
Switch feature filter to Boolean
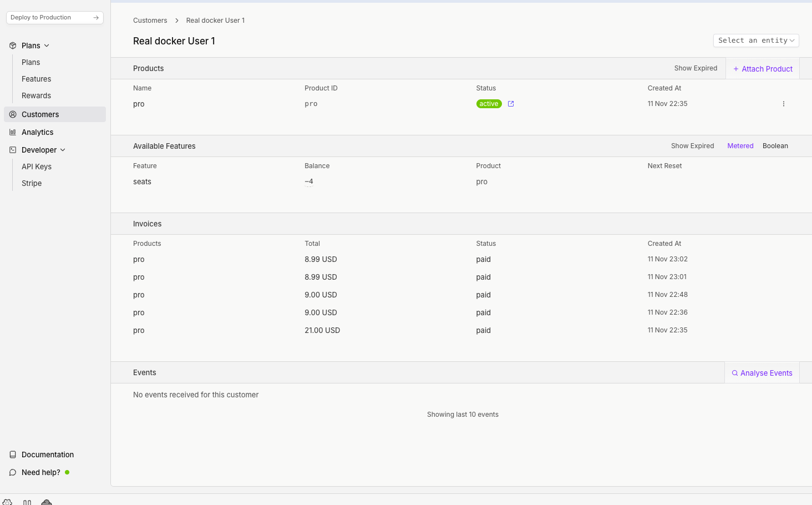775,146
